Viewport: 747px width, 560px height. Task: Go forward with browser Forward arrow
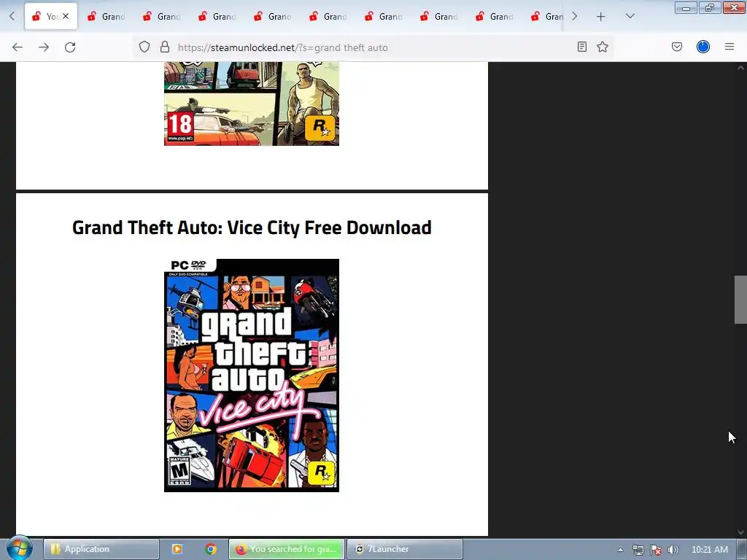click(x=44, y=47)
